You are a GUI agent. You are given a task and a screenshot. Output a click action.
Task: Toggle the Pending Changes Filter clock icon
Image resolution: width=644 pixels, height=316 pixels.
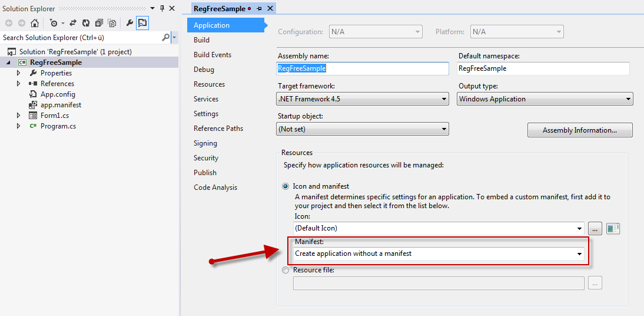(x=54, y=24)
